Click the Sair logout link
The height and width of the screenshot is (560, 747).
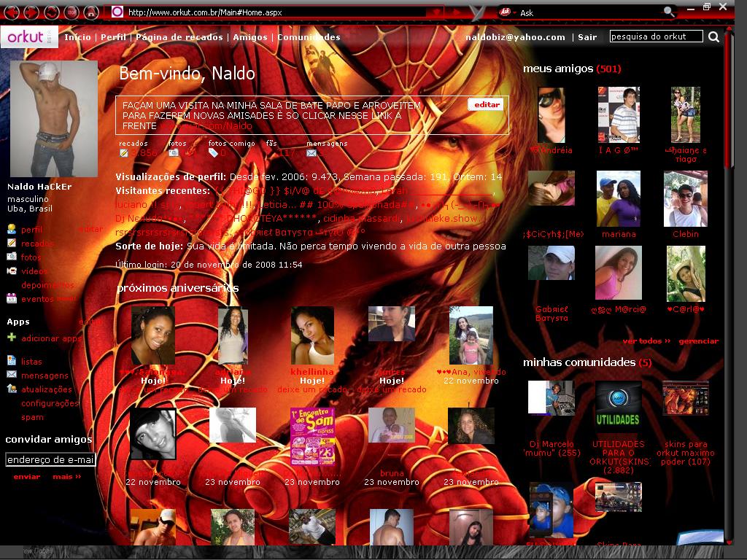[x=587, y=37]
